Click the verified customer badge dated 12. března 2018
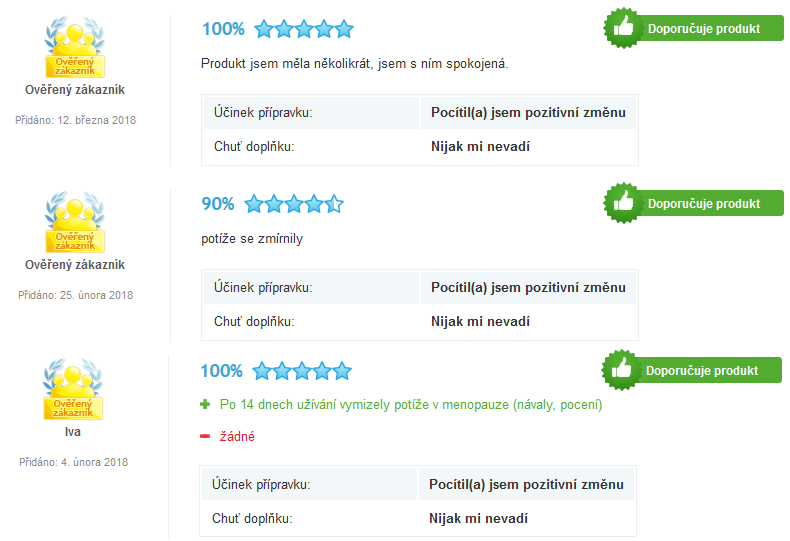This screenshot has width=790, height=541. [75, 47]
